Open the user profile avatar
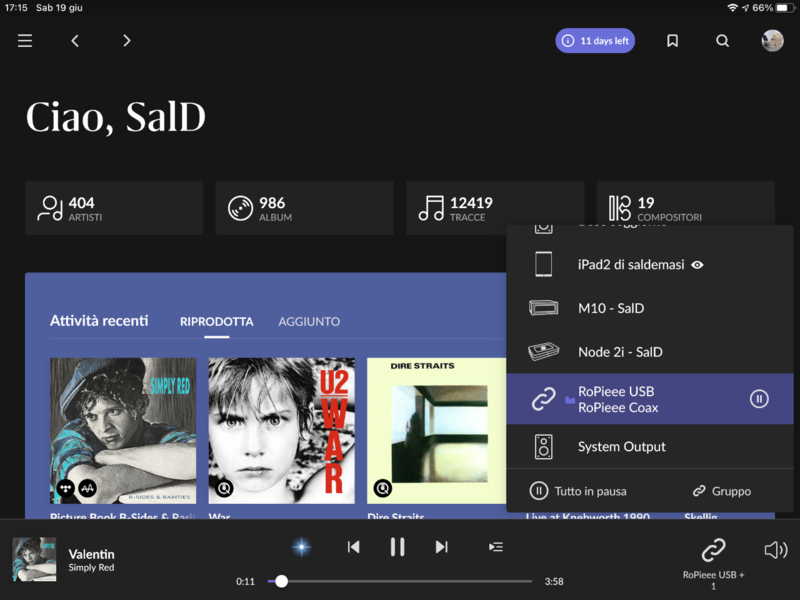Screen dimensions: 800x600 point(772,41)
